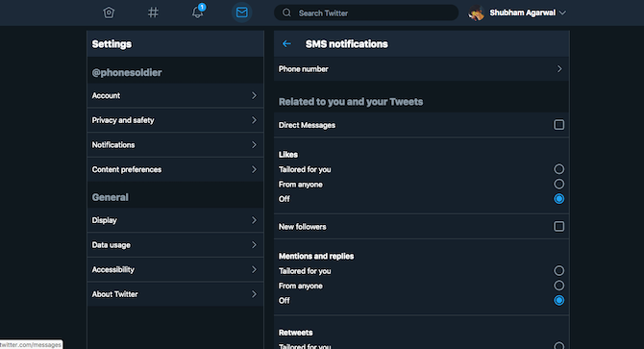644x349 pixels.
Task: Click the Mentions and replies heading
Action: tap(316, 256)
